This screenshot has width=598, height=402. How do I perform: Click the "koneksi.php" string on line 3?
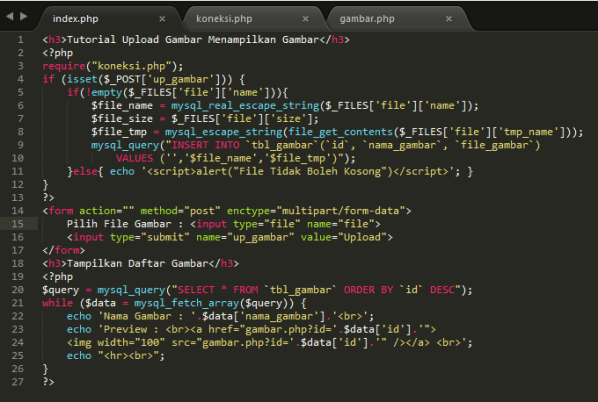click(x=132, y=66)
